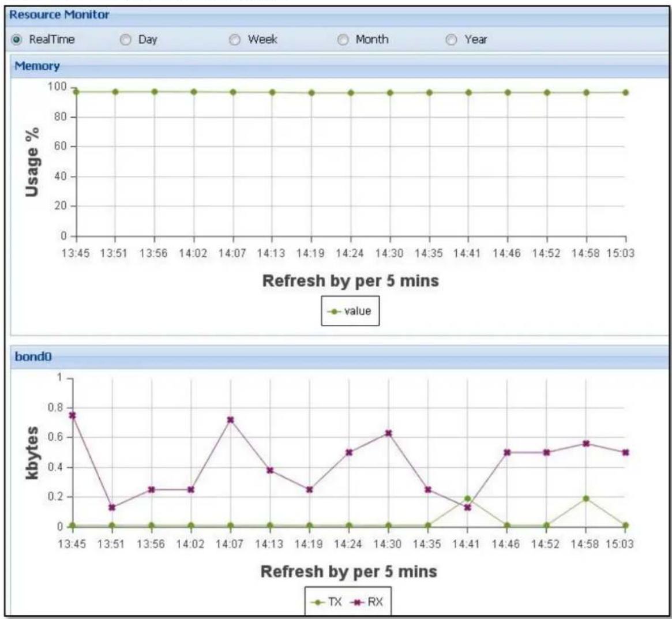Click the TX data point at 14:02

coord(191,526)
